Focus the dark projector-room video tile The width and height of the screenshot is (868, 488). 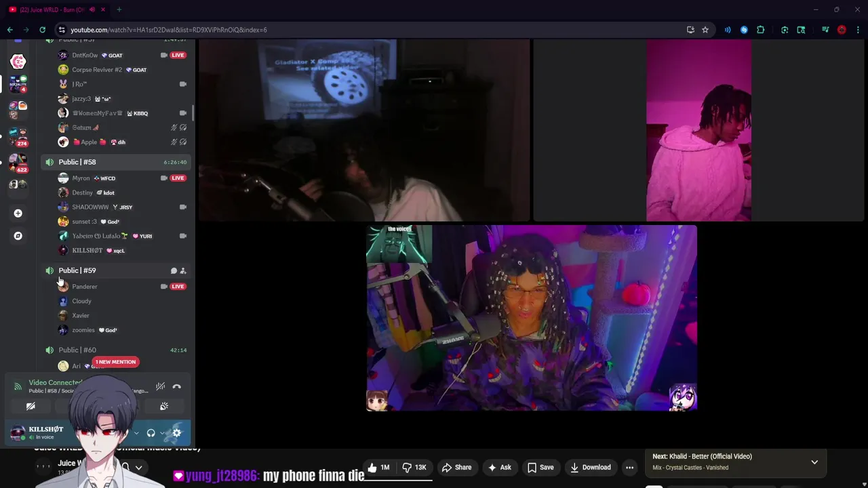(364, 130)
